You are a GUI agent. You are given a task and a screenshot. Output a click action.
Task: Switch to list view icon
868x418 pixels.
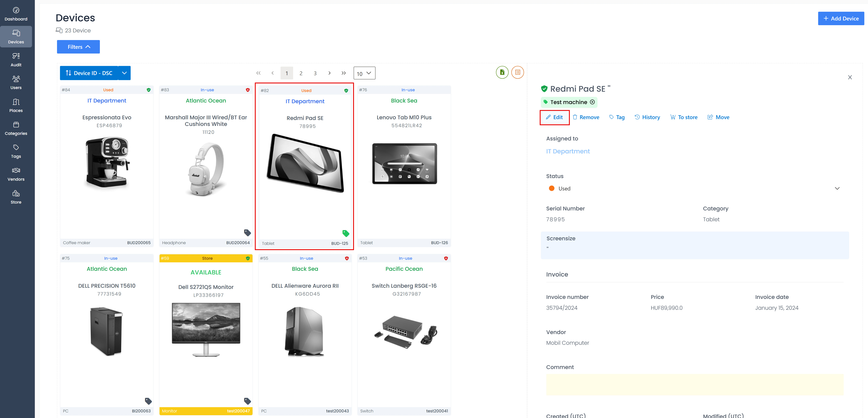click(518, 72)
